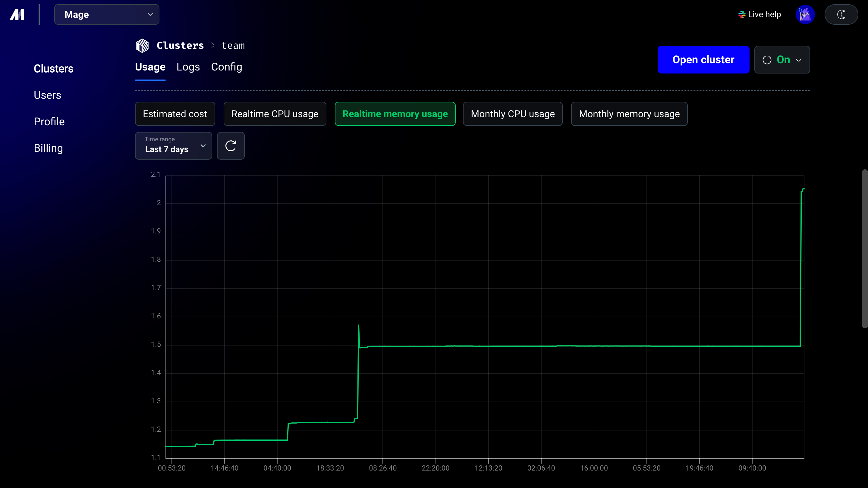Viewport: 868px width, 488px height.
Task: Open the user avatar menu
Action: point(805,14)
